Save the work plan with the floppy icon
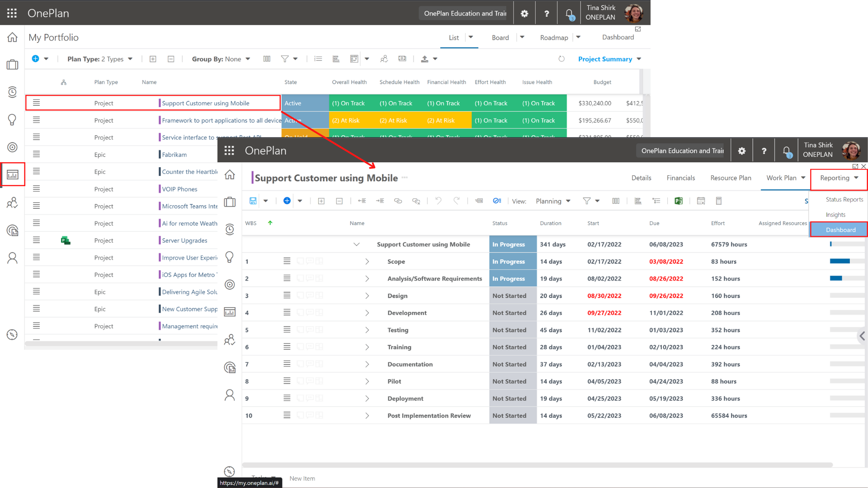 point(253,201)
